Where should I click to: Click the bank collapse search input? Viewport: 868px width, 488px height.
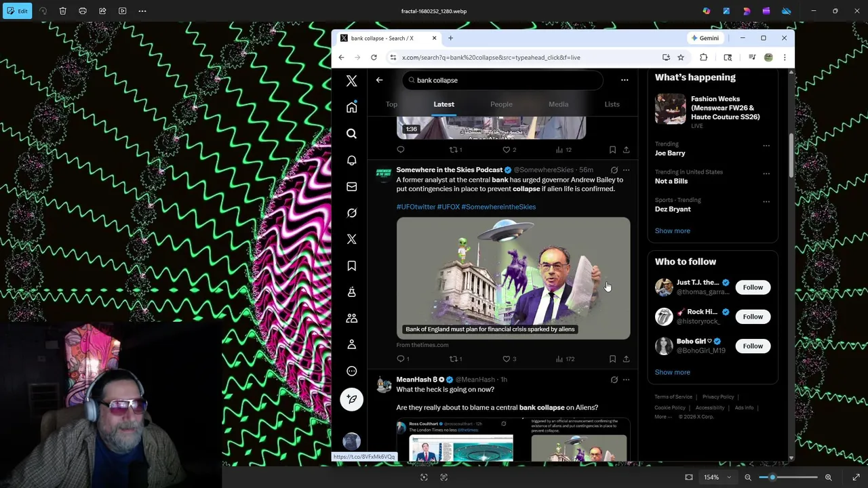click(x=502, y=80)
